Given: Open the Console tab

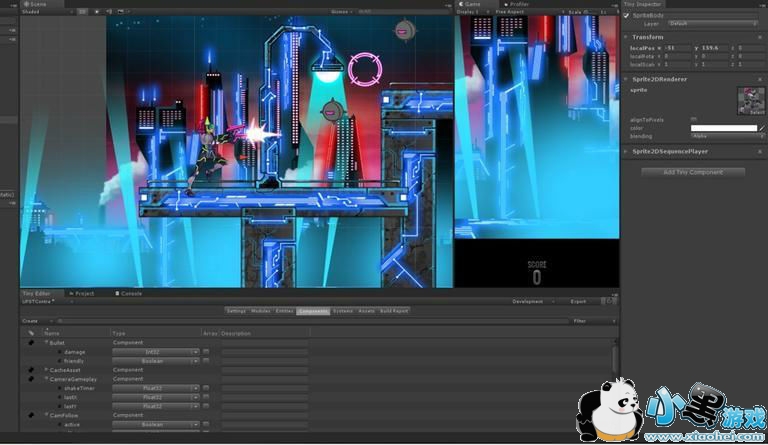Looking at the screenshot, I should 131,293.
